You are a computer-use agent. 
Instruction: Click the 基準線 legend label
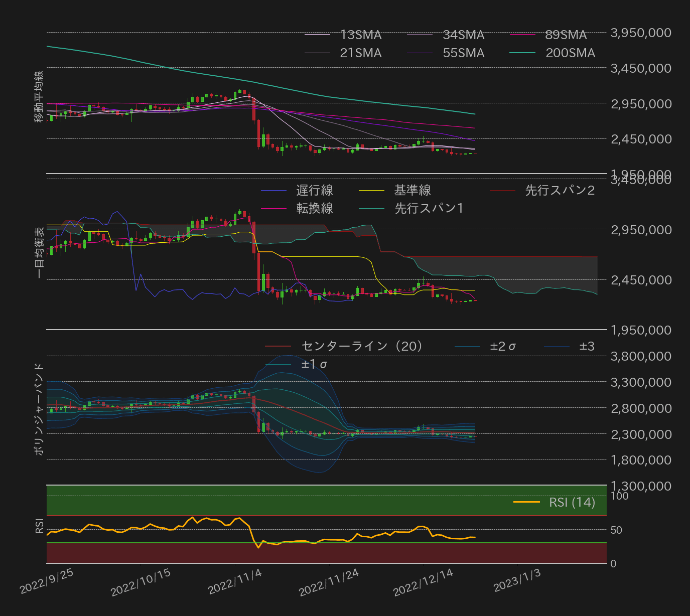click(412, 191)
